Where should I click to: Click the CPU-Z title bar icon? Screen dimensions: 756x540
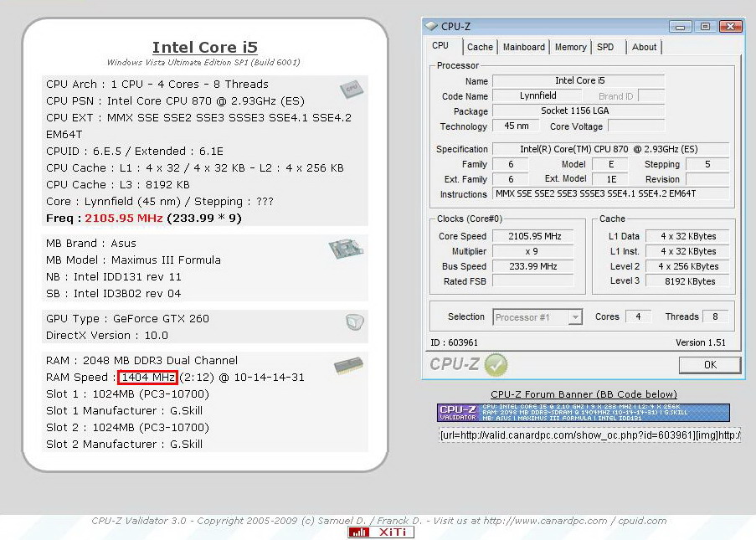(x=431, y=26)
